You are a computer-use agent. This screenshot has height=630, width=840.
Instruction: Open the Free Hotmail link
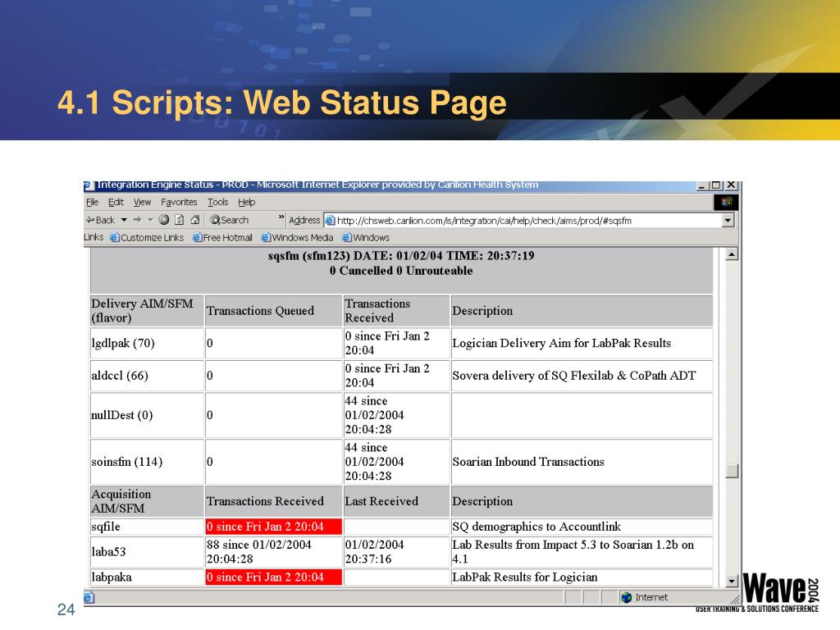(222, 237)
